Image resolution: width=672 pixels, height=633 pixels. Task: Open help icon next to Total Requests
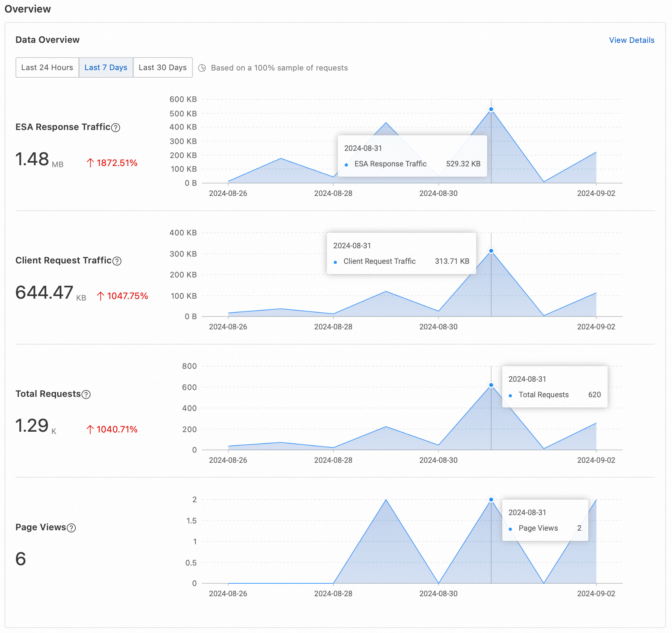(x=86, y=395)
